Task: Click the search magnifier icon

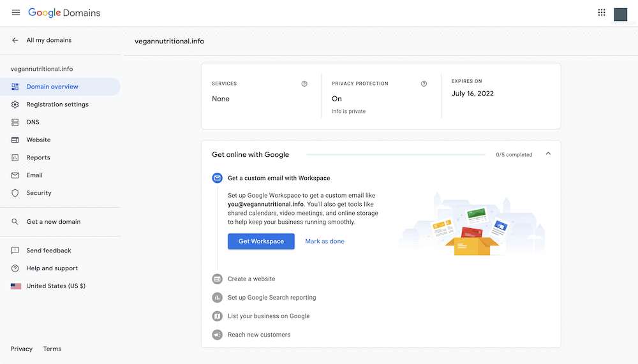Action: click(15, 222)
